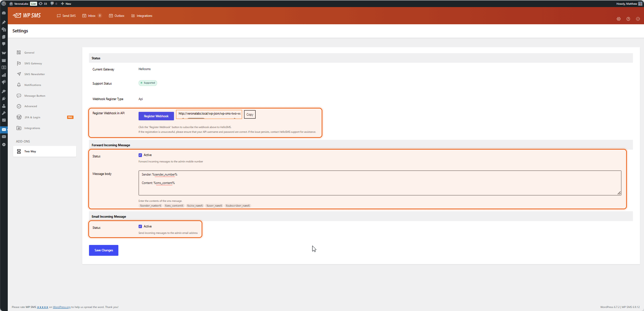Image resolution: width=644 pixels, height=311 pixels.
Task: Click the updates icon showing 33
Action: 43,4
